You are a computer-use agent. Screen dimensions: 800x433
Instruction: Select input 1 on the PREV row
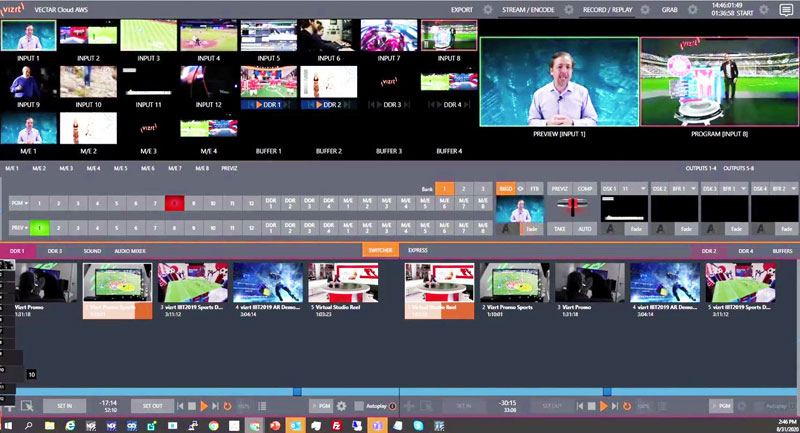point(39,227)
